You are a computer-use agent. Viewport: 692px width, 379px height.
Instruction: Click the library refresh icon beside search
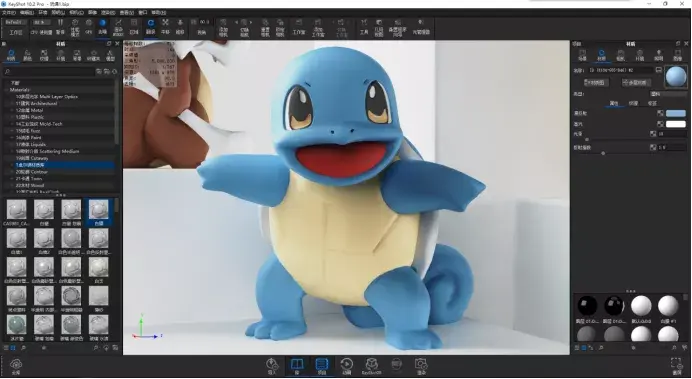[115, 71]
